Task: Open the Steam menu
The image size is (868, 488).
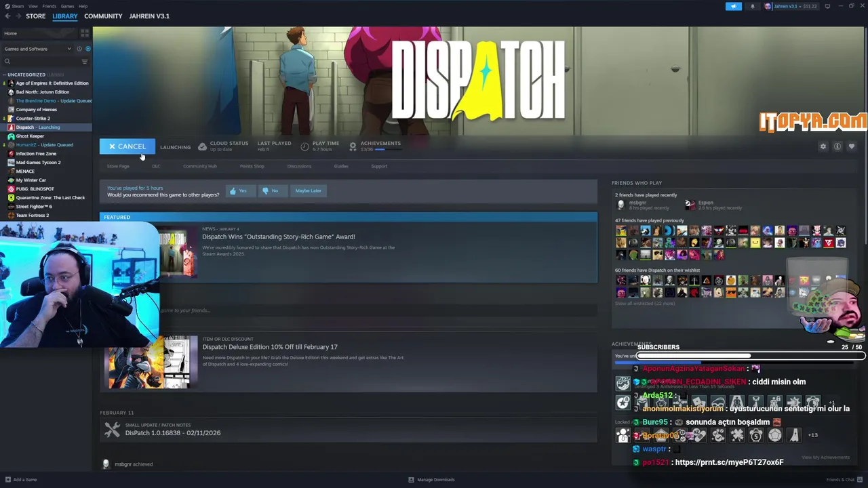Action: 18,6
